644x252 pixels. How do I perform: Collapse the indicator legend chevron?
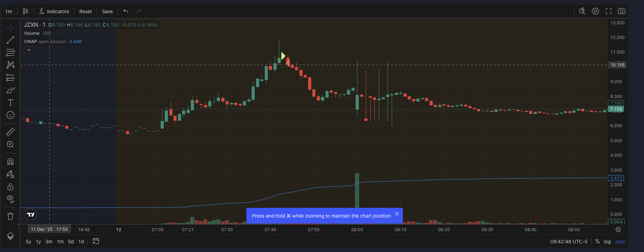tap(29, 50)
